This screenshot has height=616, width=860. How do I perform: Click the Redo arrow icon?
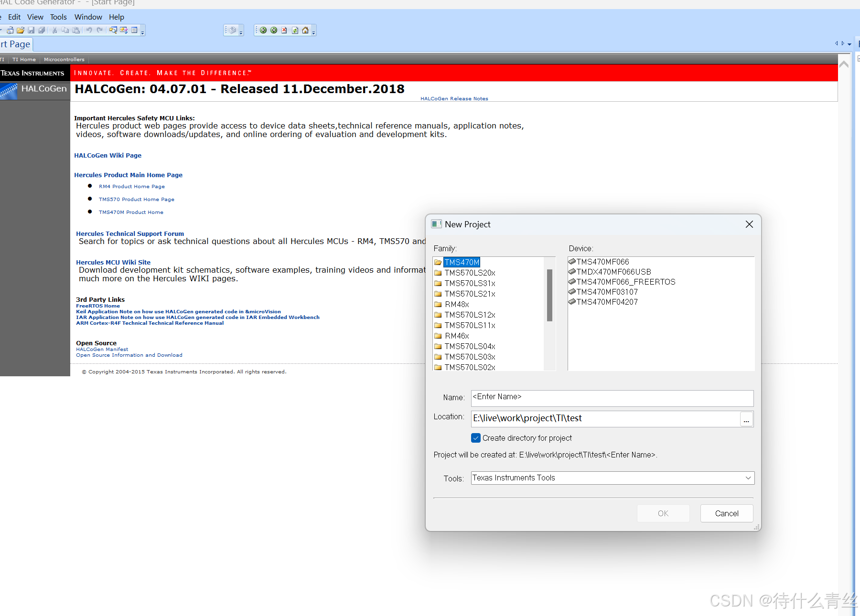[99, 30]
